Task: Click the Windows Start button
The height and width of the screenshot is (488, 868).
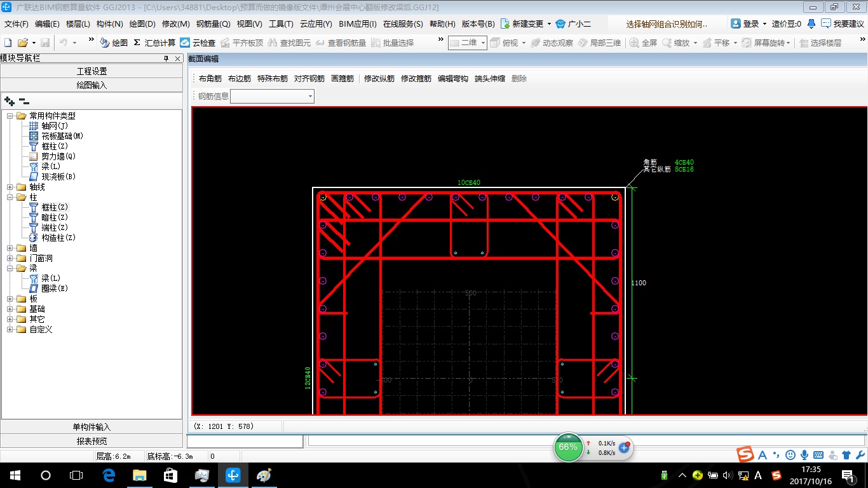Action: coord(15,475)
